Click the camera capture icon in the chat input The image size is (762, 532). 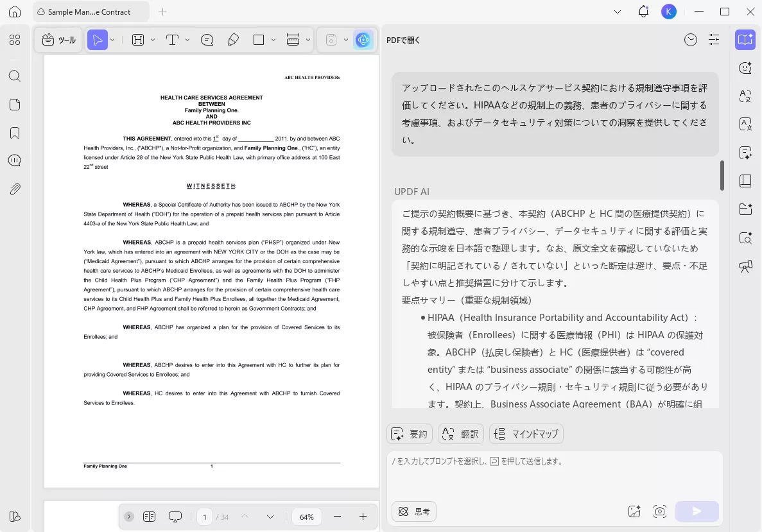tap(660, 511)
